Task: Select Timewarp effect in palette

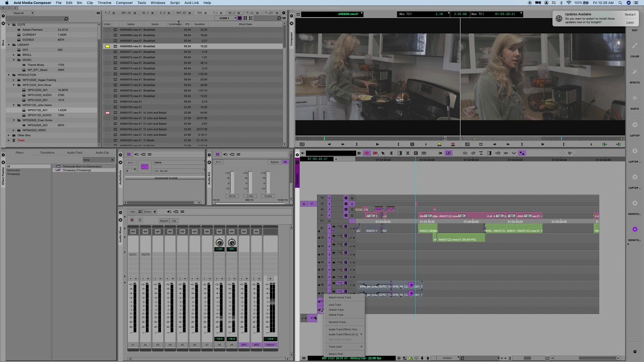Action: [x=76, y=170]
